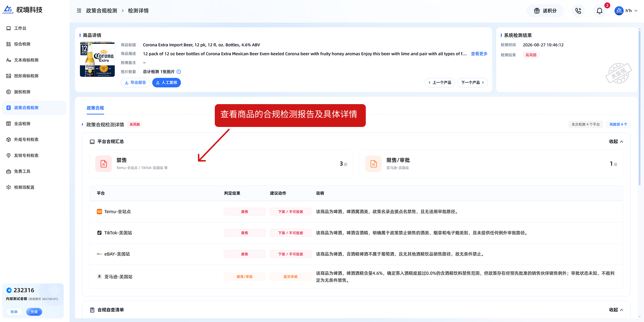Click 下架/不可投放 tag in TikTok row

[290, 233]
